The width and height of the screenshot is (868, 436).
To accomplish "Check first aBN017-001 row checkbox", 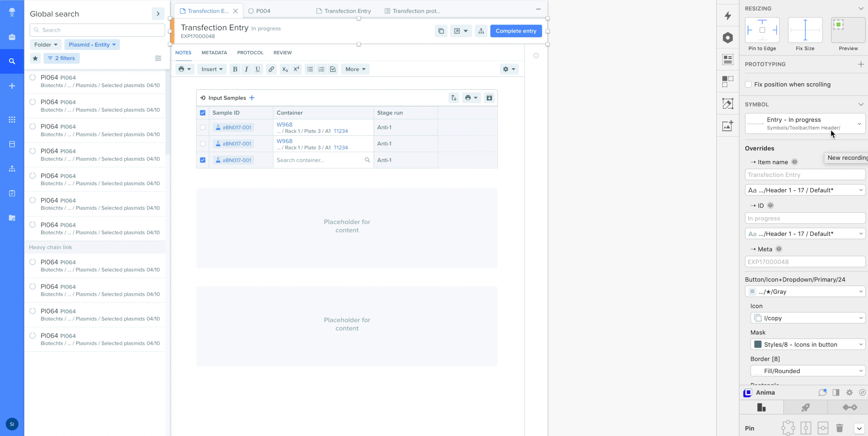I will click(203, 127).
